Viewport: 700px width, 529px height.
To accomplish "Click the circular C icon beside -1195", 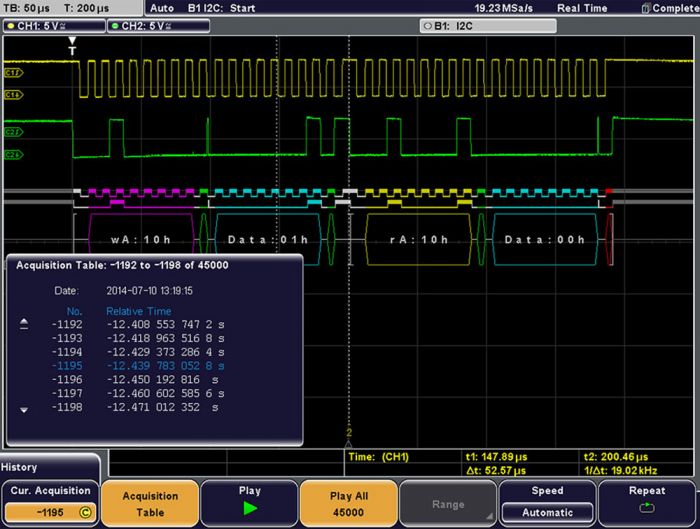I will tap(85, 511).
